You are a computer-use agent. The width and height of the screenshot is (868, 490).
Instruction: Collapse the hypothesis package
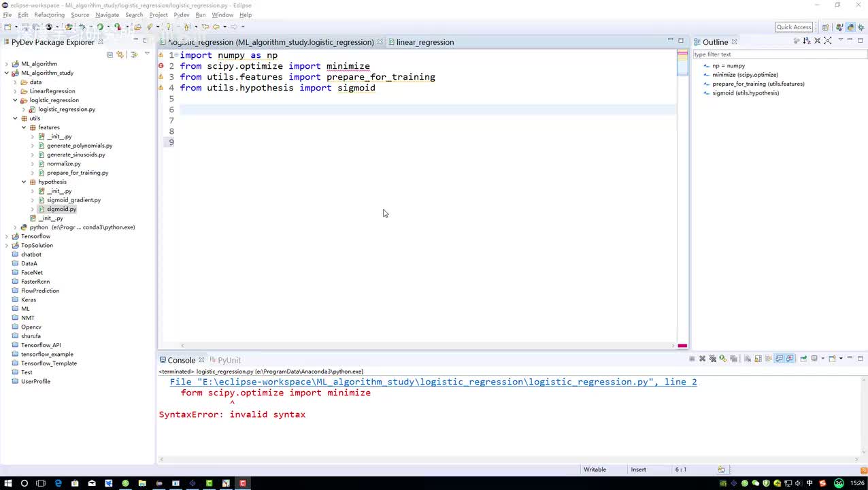[x=24, y=182]
